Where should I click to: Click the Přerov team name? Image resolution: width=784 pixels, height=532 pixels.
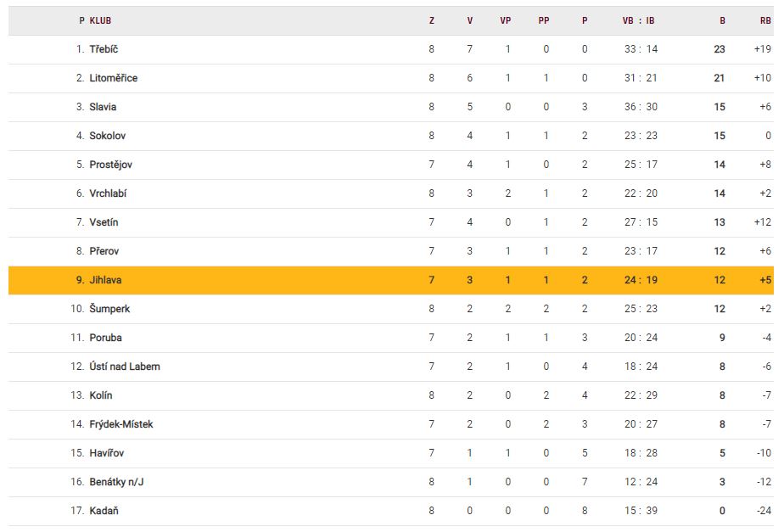(x=104, y=251)
